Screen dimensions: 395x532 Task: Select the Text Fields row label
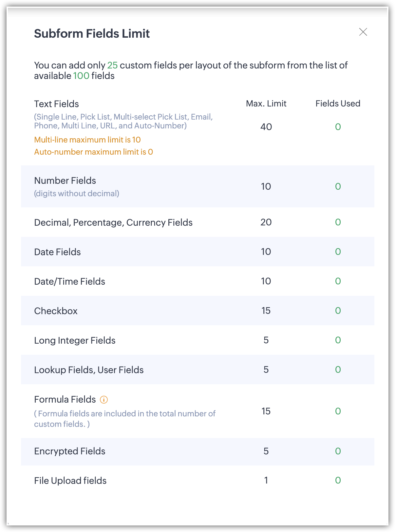click(x=56, y=104)
